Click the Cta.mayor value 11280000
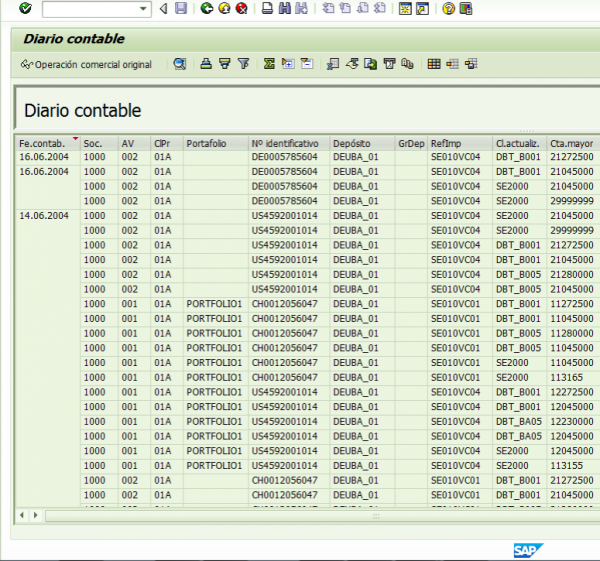The height and width of the screenshot is (561, 600). [572, 333]
